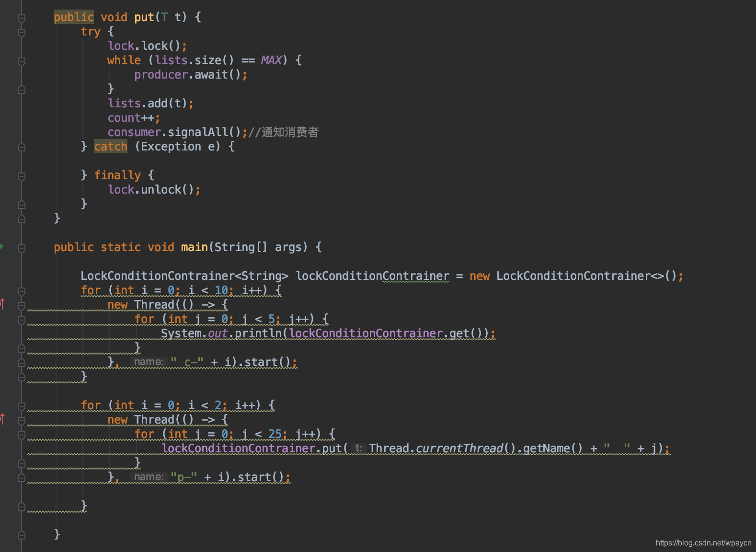Click the 'lock.lock();' statement
The width and height of the screenshot is (756, 552).
pos(148,46)
